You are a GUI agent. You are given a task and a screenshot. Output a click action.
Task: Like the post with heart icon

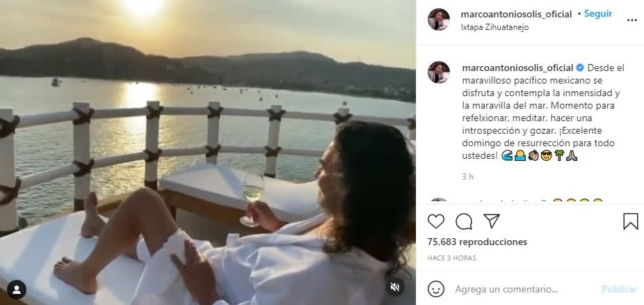click(x=436, y=221)
